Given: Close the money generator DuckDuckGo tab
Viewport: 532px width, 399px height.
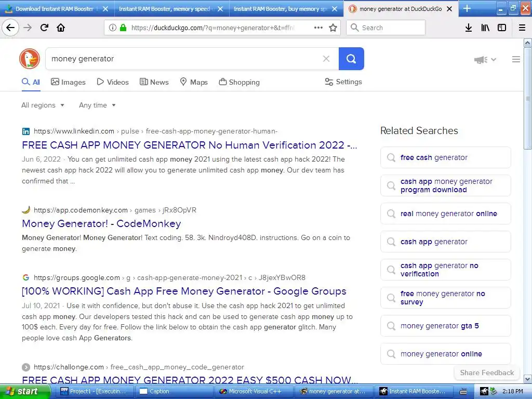Looking at the screenshot, I should click(x=449, y=9).
